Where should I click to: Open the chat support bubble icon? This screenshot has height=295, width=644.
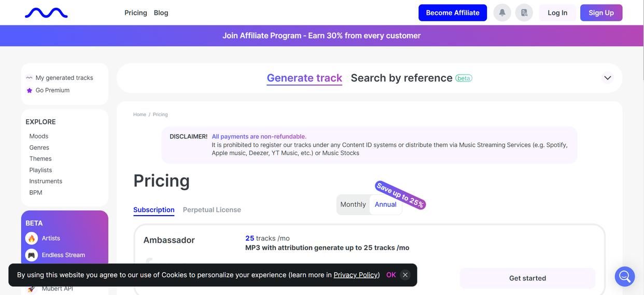[624, 276]
